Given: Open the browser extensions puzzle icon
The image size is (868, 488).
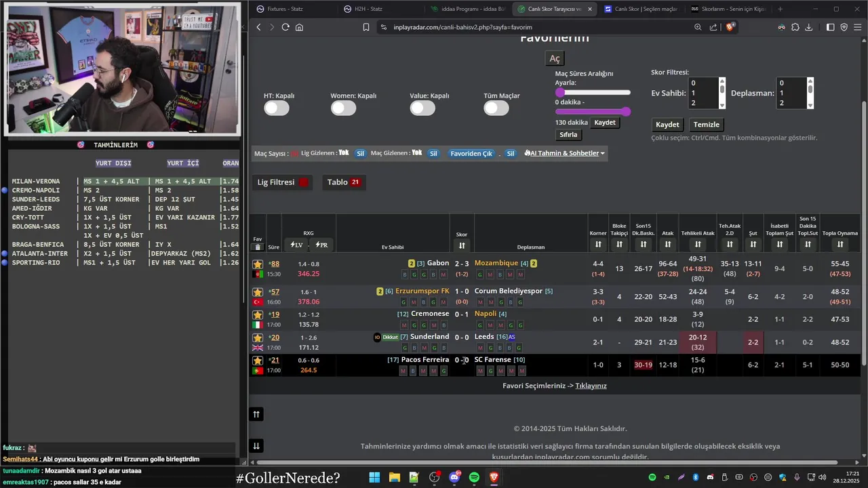Looking at the screenshot, I should click(x=795, y=27).
